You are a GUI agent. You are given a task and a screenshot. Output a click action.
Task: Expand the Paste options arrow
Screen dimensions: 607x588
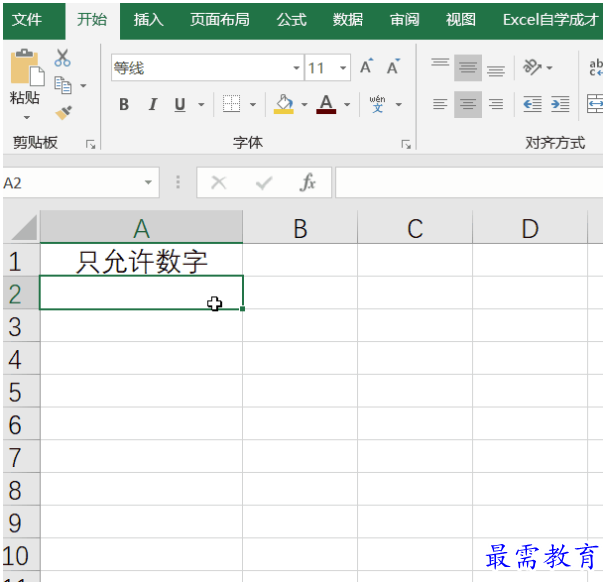pyautogui.click(x=26, y=117)
